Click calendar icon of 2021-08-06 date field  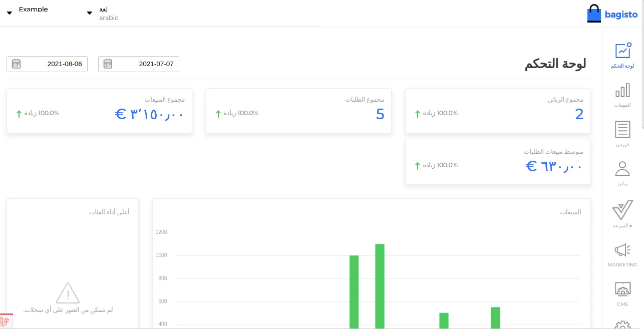pos(16,64)
